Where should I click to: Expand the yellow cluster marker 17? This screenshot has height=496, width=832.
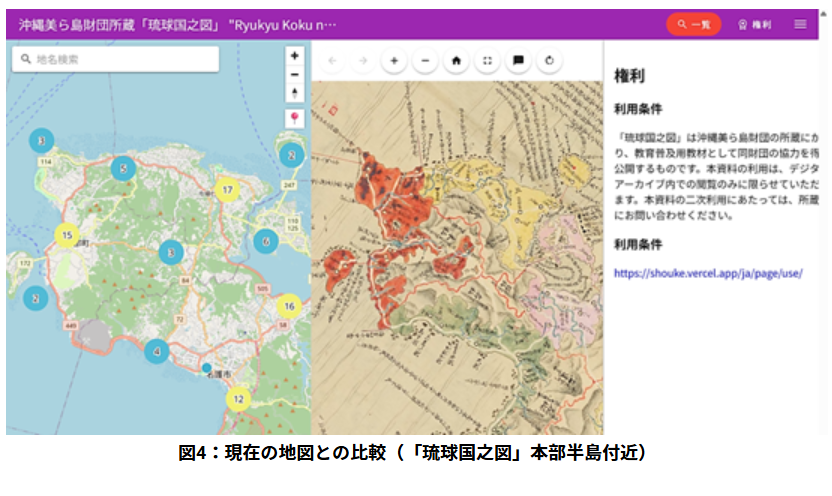[x=228, y=190]
